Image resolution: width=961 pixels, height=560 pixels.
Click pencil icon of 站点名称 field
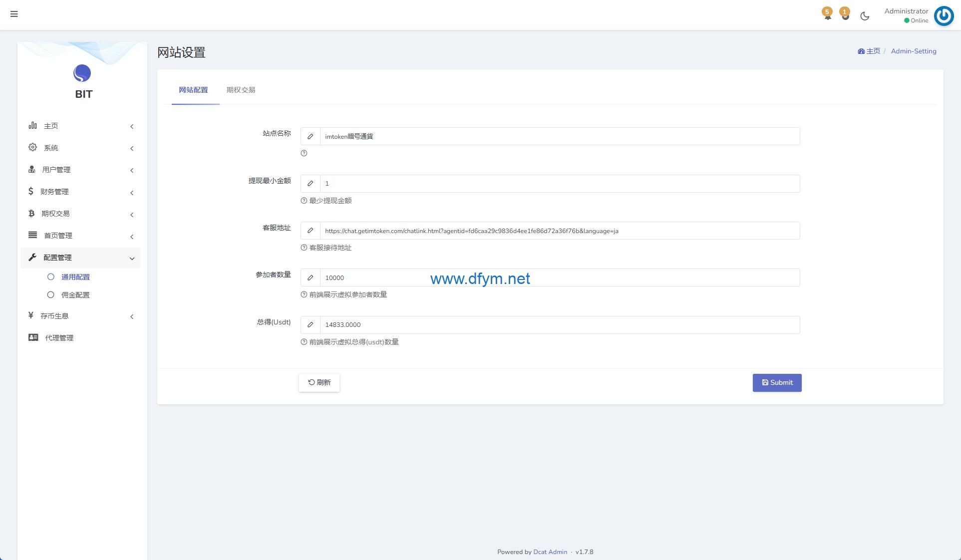(310, 136)
